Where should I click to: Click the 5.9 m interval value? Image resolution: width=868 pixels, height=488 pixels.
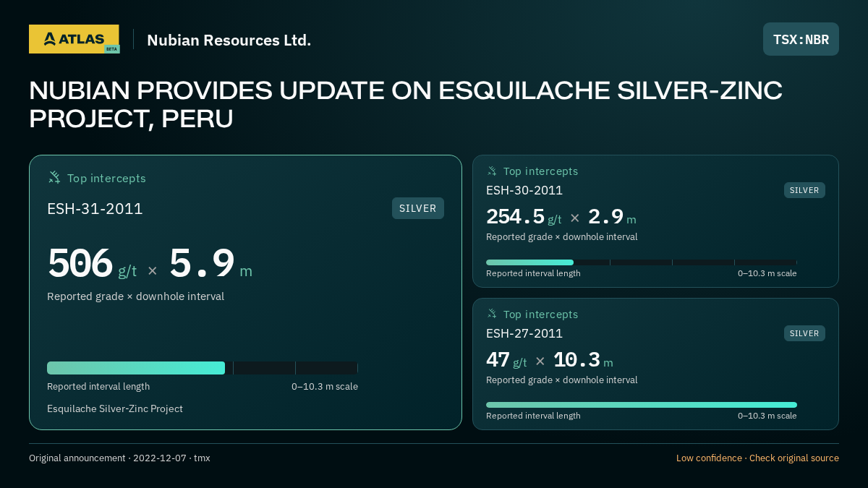tap(210, 263)
